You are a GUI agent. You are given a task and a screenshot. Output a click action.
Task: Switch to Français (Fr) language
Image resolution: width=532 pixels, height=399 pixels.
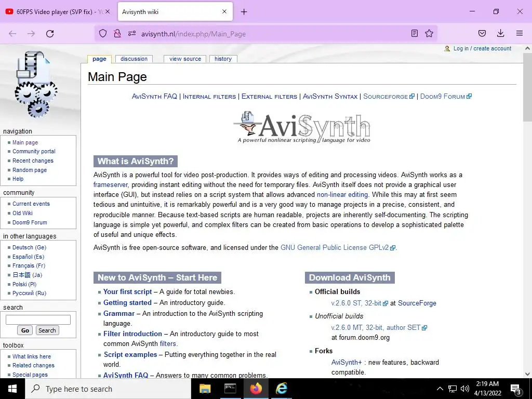[x=29, y=265]
